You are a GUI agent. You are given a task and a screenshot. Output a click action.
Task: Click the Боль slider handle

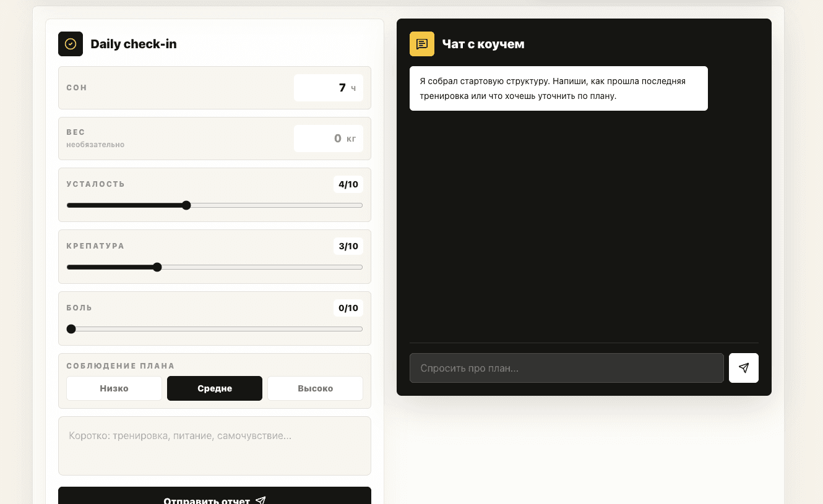click(71, 329)
